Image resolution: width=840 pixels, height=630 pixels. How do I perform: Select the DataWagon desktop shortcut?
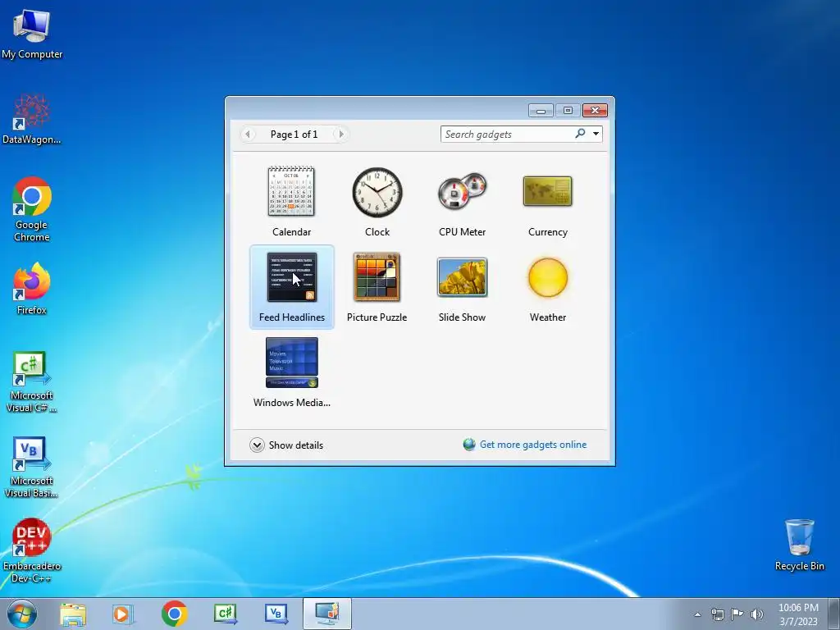[32, 119]
